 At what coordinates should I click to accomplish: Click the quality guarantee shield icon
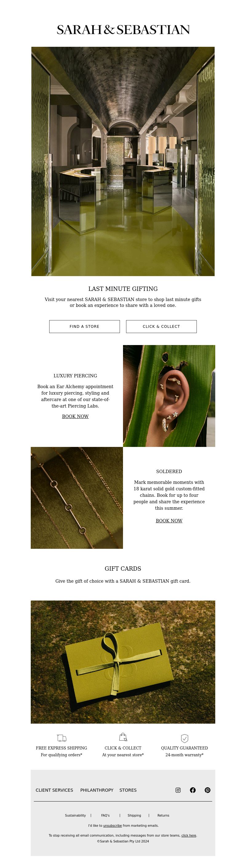[184, 738]
